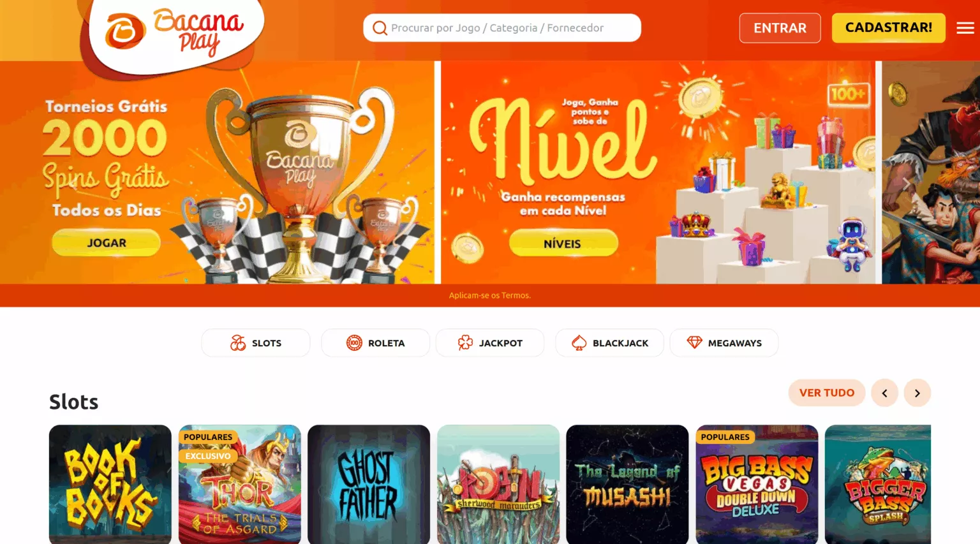Image resolution: width=980 pixels, height=544 pixels.
Task: Open the Megaways category tab
Action: (724, 343)
